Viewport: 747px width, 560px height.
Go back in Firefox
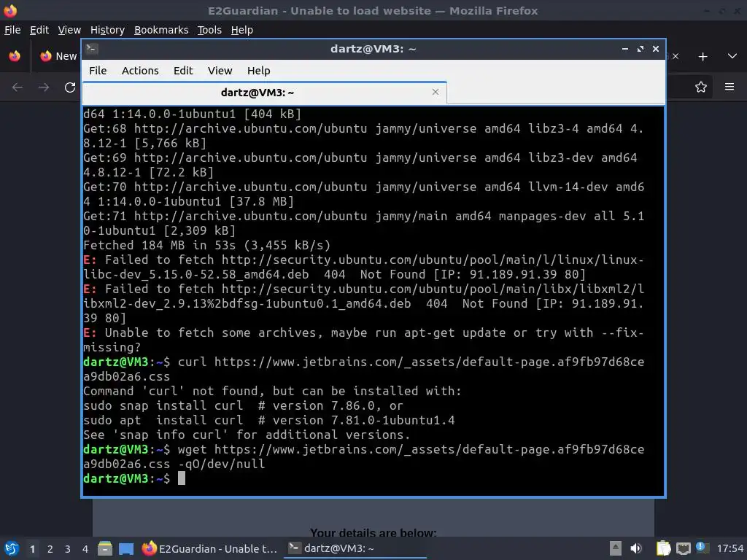point(18,87)
